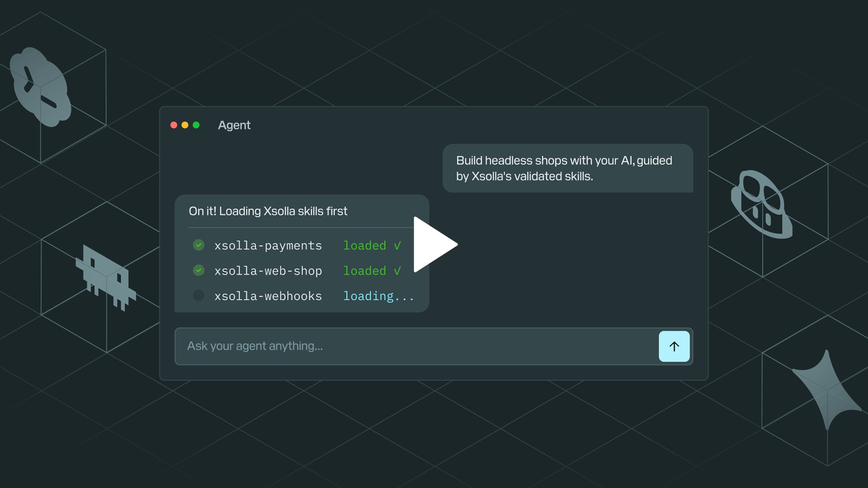Select the 'xsolla-web-shop' skill name

pyautogui.click(x=268, y=271)
